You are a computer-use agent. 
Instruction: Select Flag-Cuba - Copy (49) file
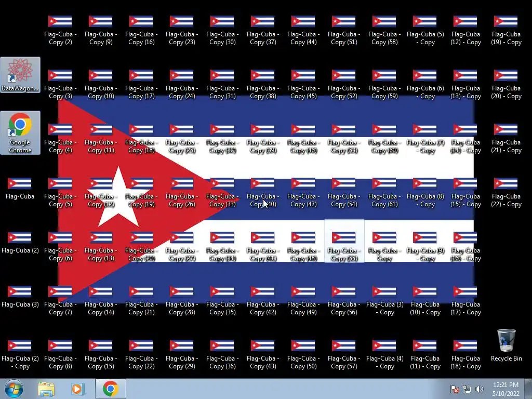pyautogui.click(x=303, y=300)
